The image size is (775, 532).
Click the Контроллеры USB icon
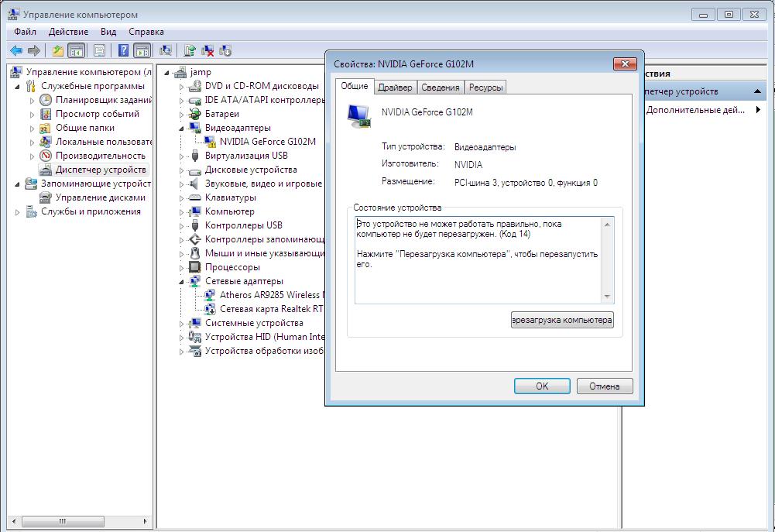coord(195,225)
